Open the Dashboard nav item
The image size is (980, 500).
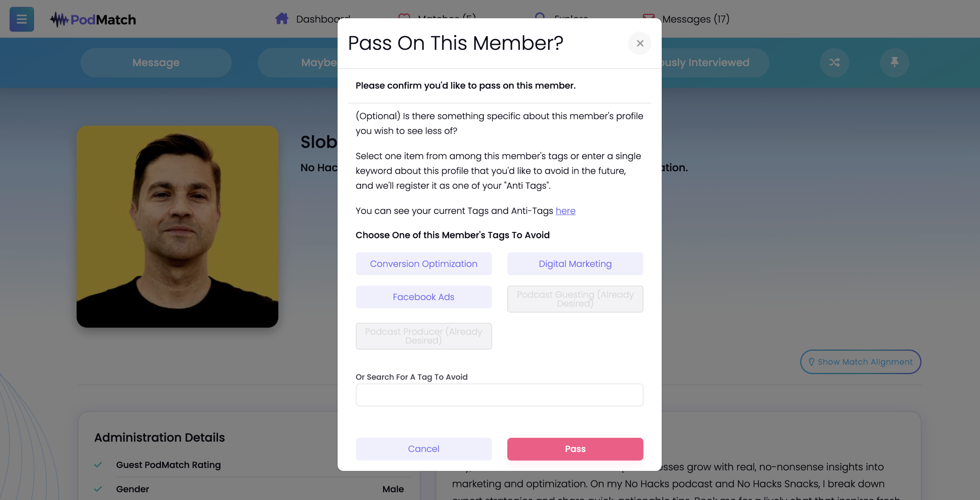(x=322, y=19)
